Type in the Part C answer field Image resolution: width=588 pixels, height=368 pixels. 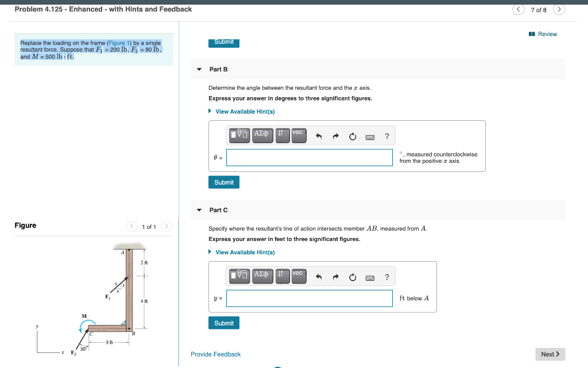(310, 298)
